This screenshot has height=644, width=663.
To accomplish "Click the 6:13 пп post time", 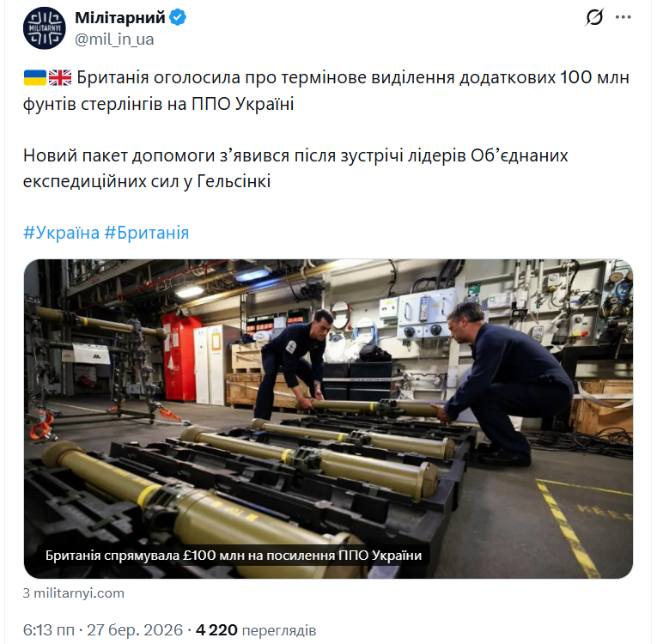I will tap(49, 630).
